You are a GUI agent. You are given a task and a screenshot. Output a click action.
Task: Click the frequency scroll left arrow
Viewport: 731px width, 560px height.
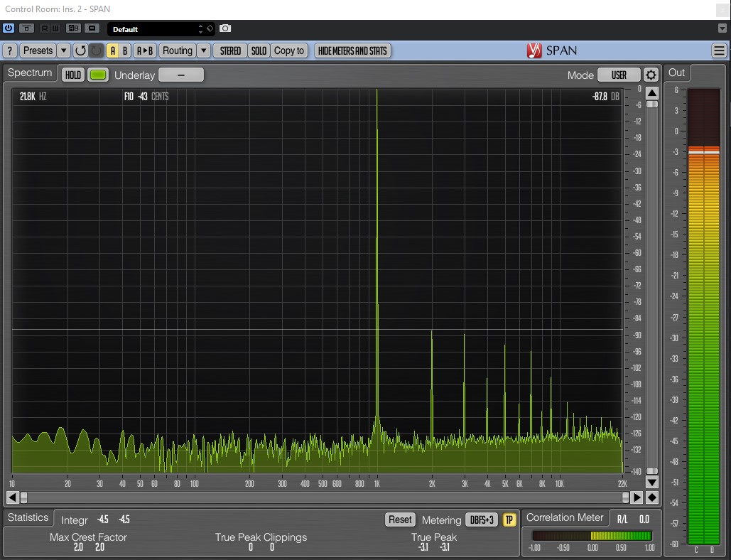[x=13, y=497]
